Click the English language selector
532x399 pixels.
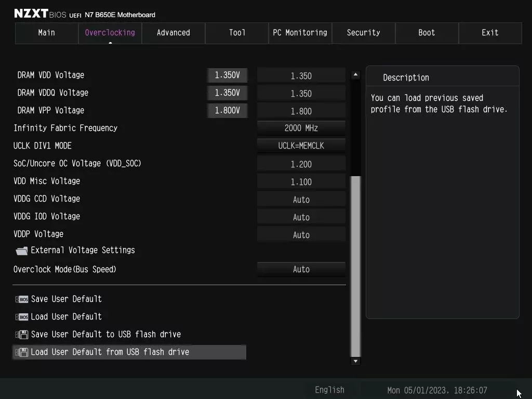coord(329,389)
